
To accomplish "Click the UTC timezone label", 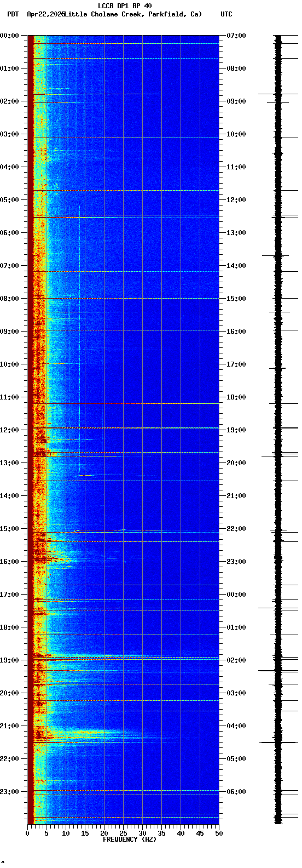I will [x=226, y=14].
